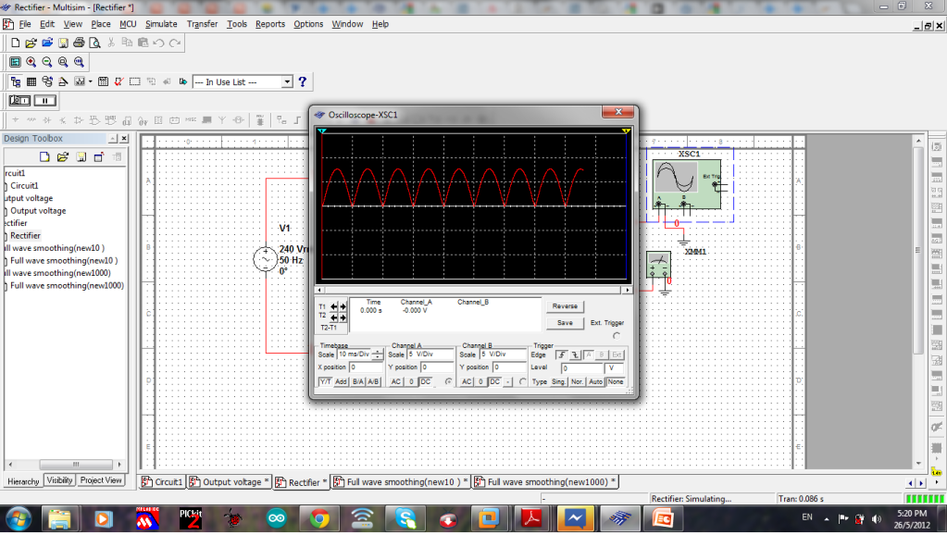Click Reverse button in oscilloscope
Screen dimensions: 947x560
[x=565, y=306]
